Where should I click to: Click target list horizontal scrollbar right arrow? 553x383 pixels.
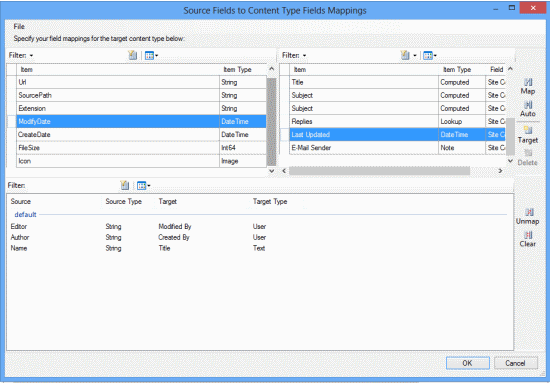(x=500, y=171)
